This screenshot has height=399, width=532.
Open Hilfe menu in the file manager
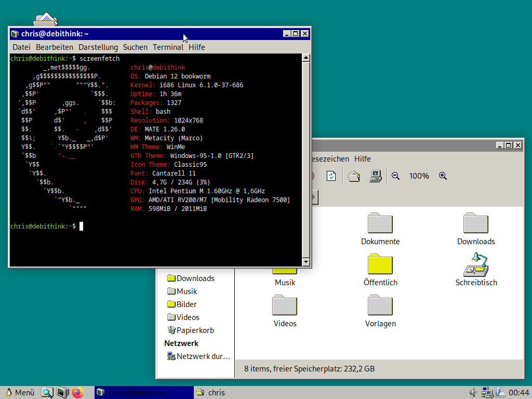click(x=362, y=159)
